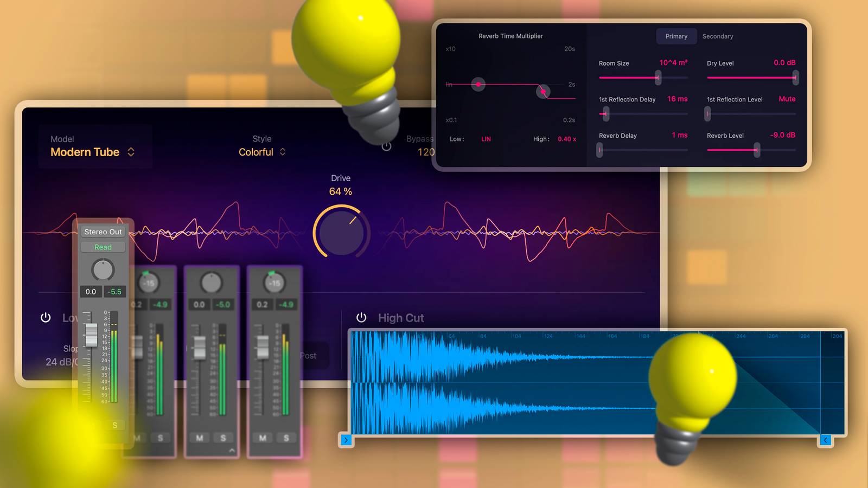This screenshot has height=488, width=868.
Task: Click the Post button
Action: pyautogui.click(x=308, y=356)
